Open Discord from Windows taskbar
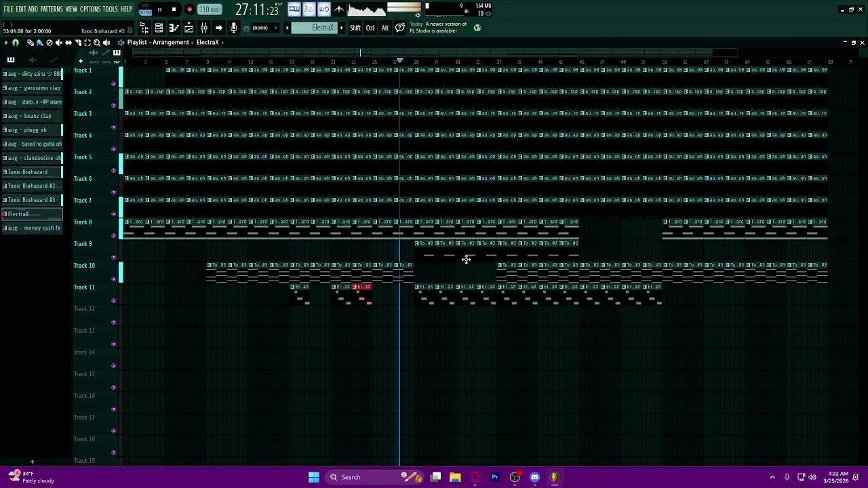The width and height of the screenshot is (868, 488). tap(534, 477)
